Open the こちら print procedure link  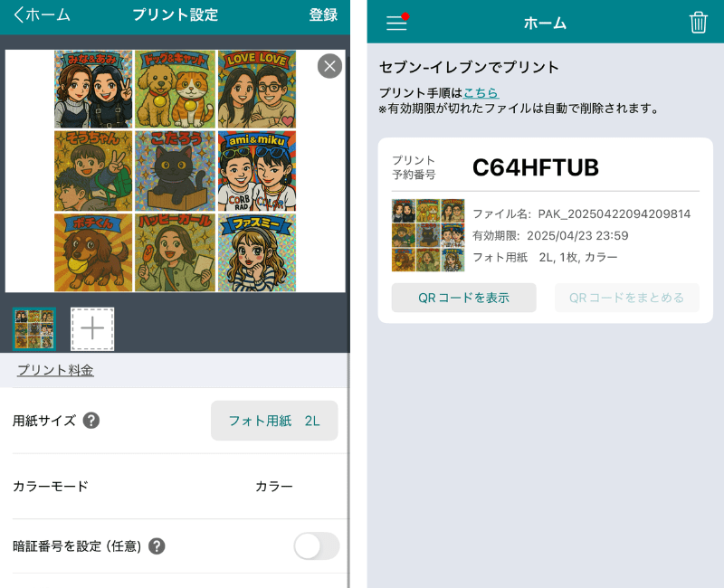481,92
